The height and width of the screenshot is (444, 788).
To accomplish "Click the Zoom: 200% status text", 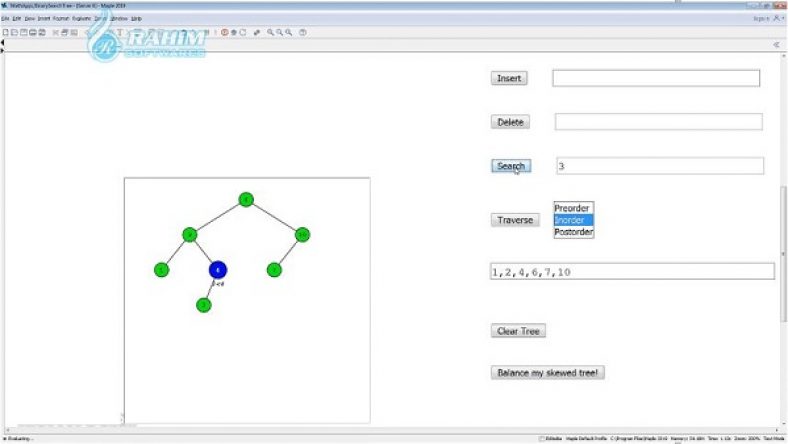I will [x=746, y=438].
